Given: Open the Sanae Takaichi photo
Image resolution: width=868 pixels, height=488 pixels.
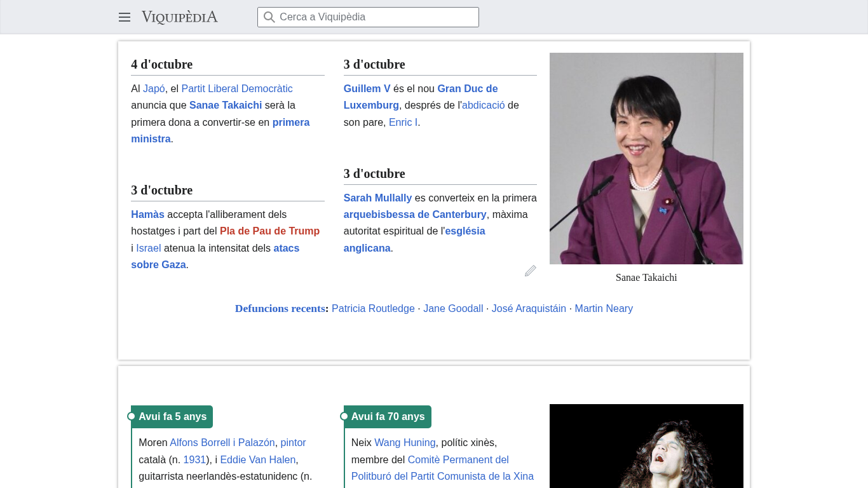Looking at the screenshot, I should point(646,158).
